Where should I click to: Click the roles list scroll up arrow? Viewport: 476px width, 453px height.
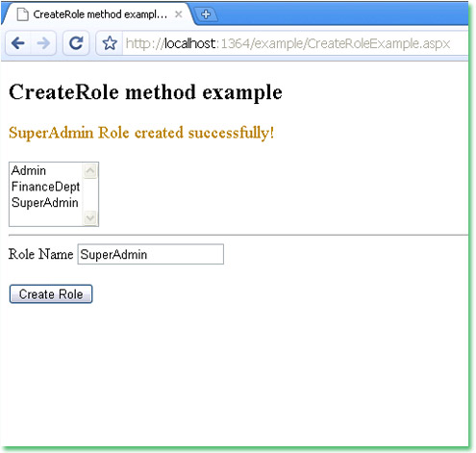[90, 170]
